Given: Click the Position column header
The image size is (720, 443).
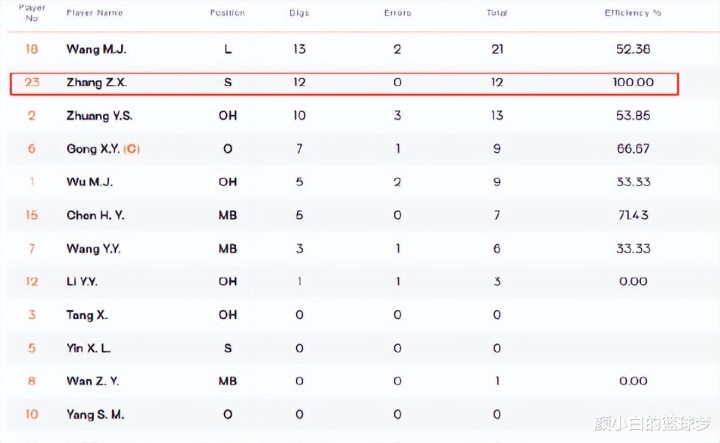Looking at the screenshot, I should click(227, 13).
